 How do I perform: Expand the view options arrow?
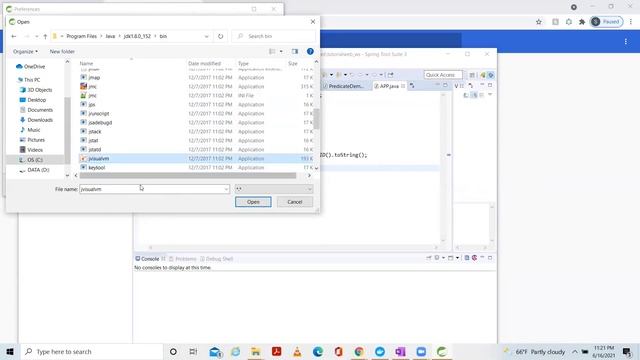point(281,51)
